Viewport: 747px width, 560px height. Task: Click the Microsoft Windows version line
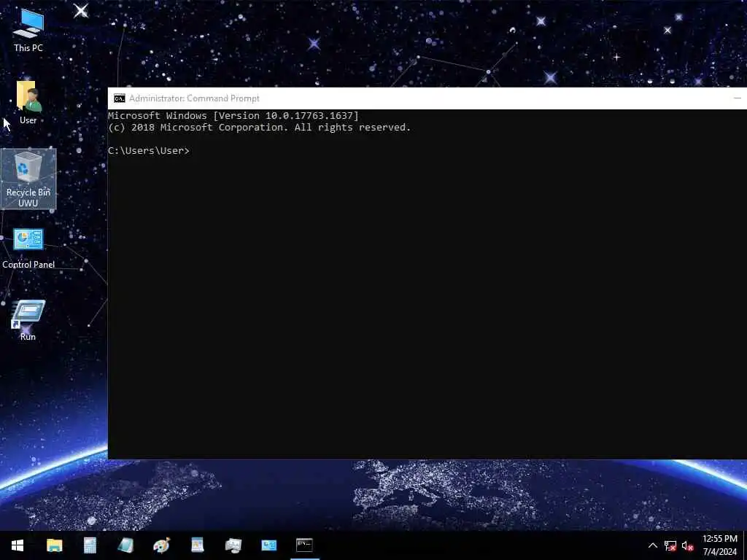233,115
